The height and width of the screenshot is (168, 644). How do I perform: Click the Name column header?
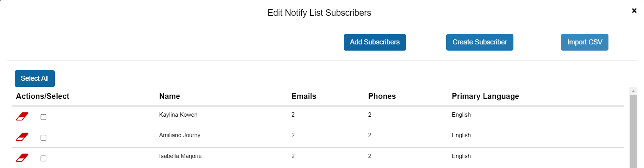tap(170, 96)
